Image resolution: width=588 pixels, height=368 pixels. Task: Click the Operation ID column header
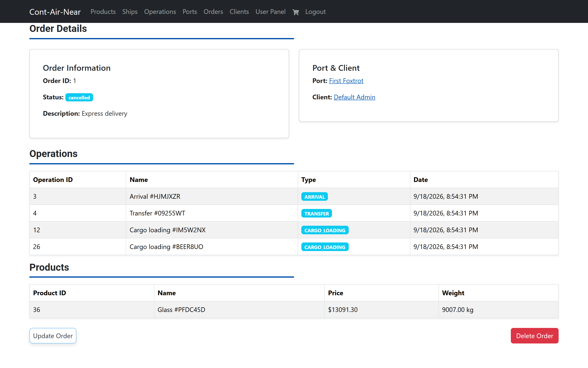tap(78, 180)
